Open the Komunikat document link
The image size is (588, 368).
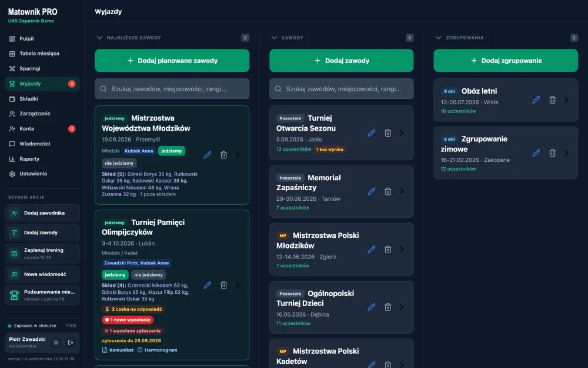tap(118, 350)
